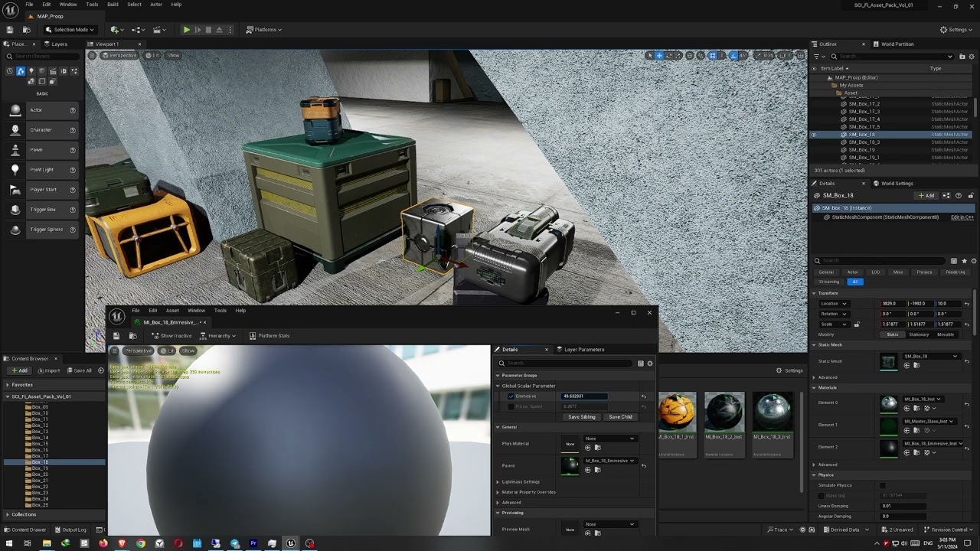This screenshot has width=980, height=551.
Task: Open the Selection Mode dropdown
Action: tap(69, 30)
